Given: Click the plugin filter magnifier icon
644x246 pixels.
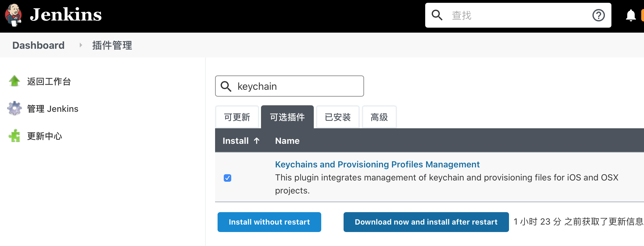Looking at the screenshot, I should click(x=226, y=86).
